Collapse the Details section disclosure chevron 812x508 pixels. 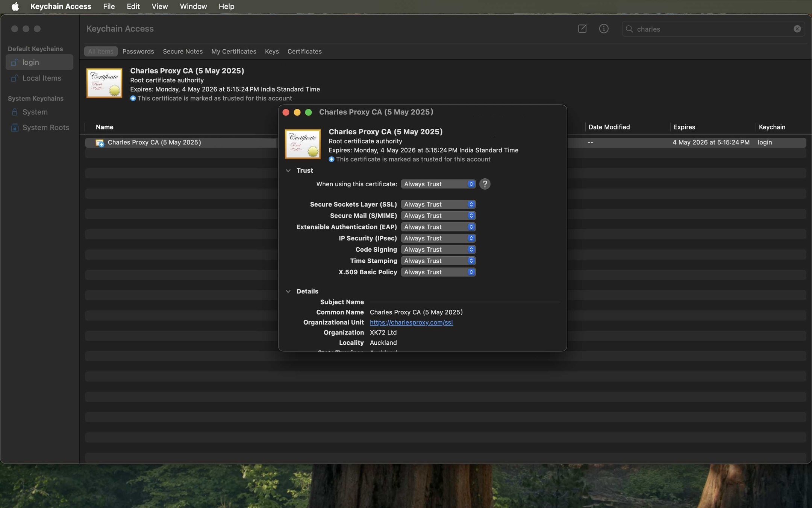[288, 291]
